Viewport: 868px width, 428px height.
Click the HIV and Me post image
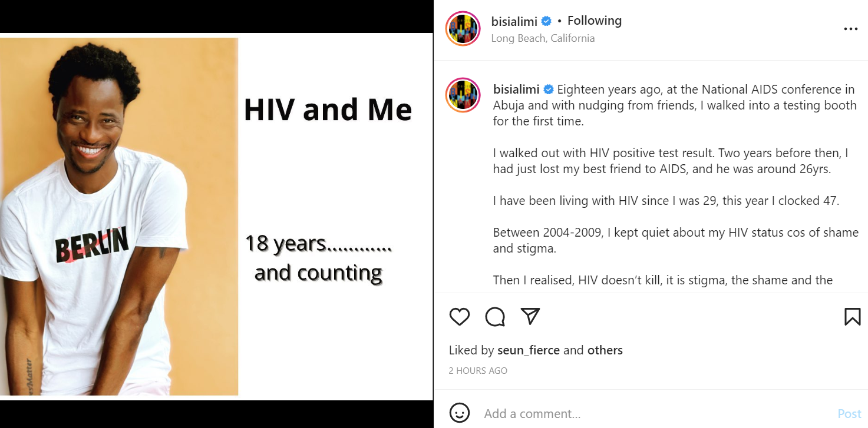(x=216, y=216)
